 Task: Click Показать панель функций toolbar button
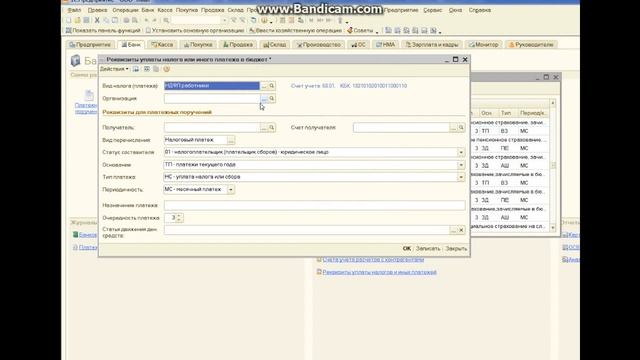[x=103, y=31]
